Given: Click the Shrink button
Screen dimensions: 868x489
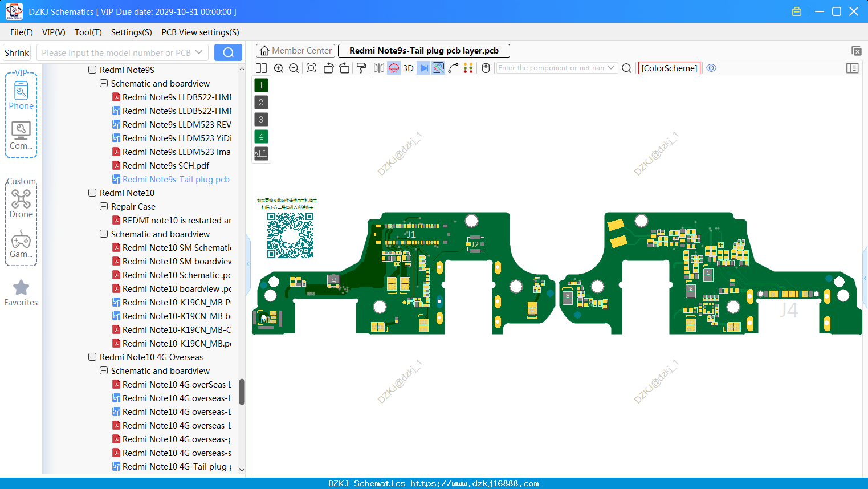Looking at the screenshot, I should [17, 52].
